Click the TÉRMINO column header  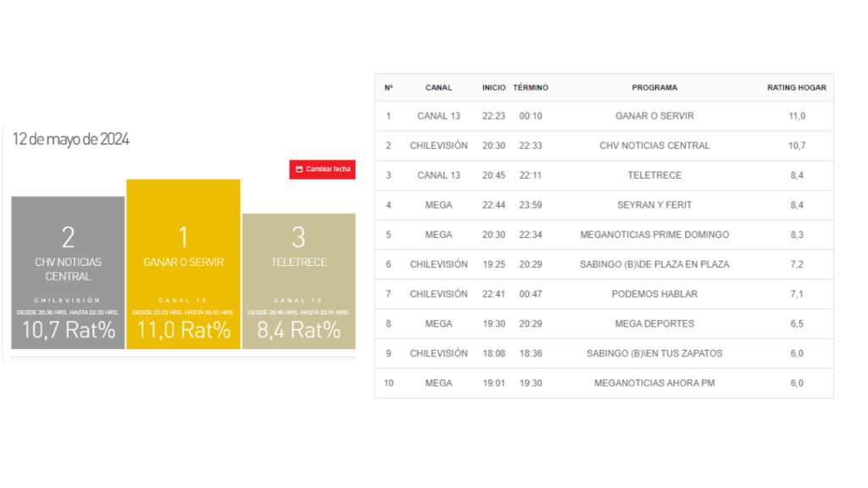tap(531, 87)
